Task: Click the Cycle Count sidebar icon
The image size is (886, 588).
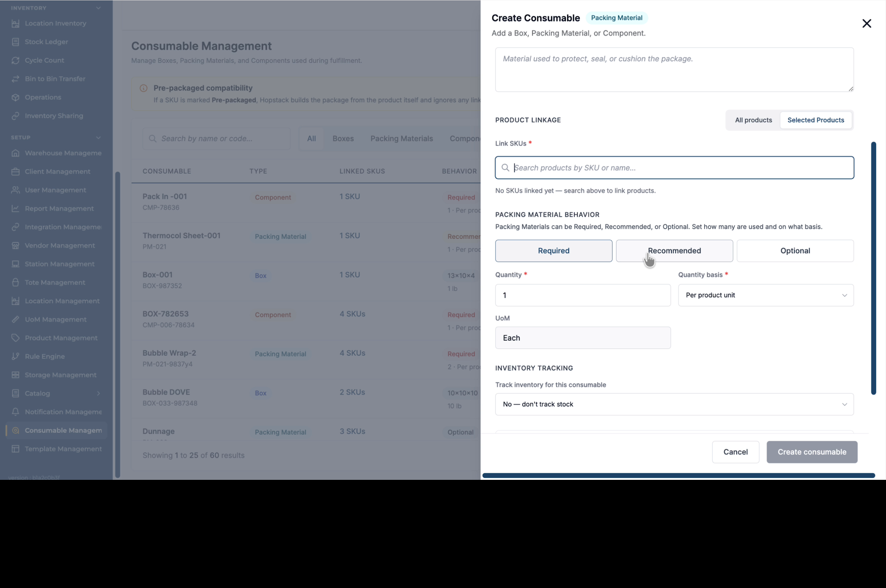Action: tap(16, 61)
